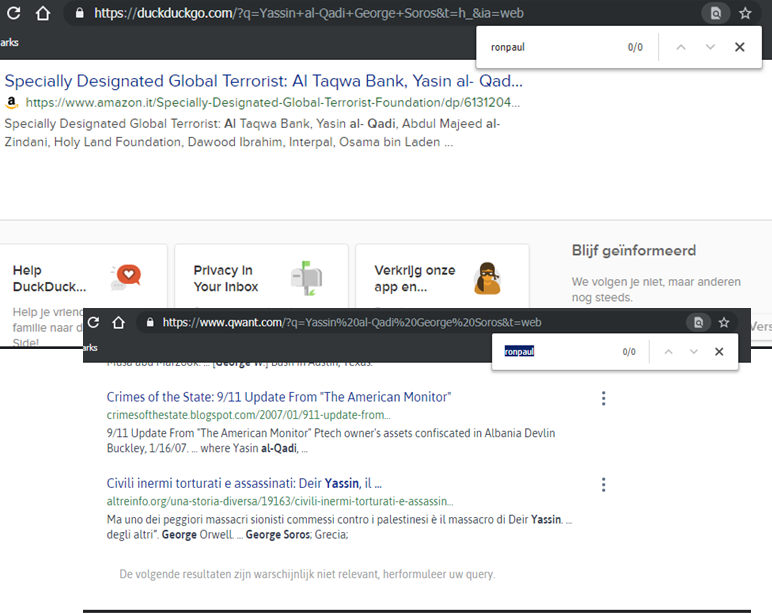Bookmark the DuckDuckGo page with the star
Image resolution: width=772 pixels, height=614 pixels.
pos(745,13)
